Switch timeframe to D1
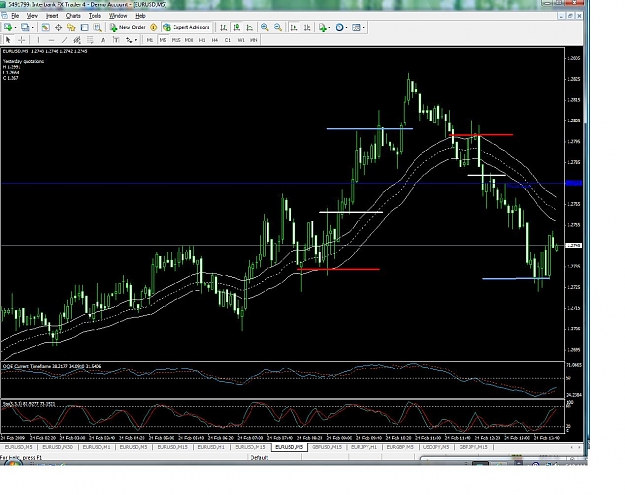The height and width of the screenshot is (495, 625). (228, 40)
